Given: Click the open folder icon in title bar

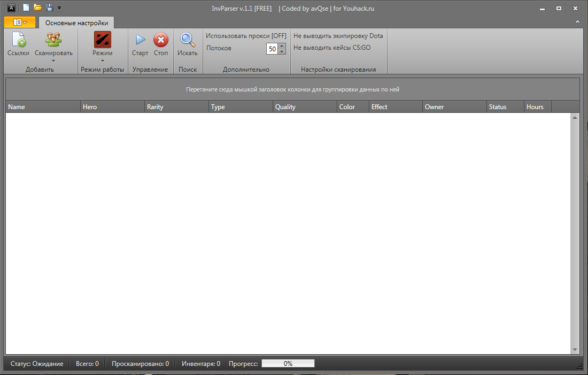Looking at the screenshot, I should click(37, 7).
